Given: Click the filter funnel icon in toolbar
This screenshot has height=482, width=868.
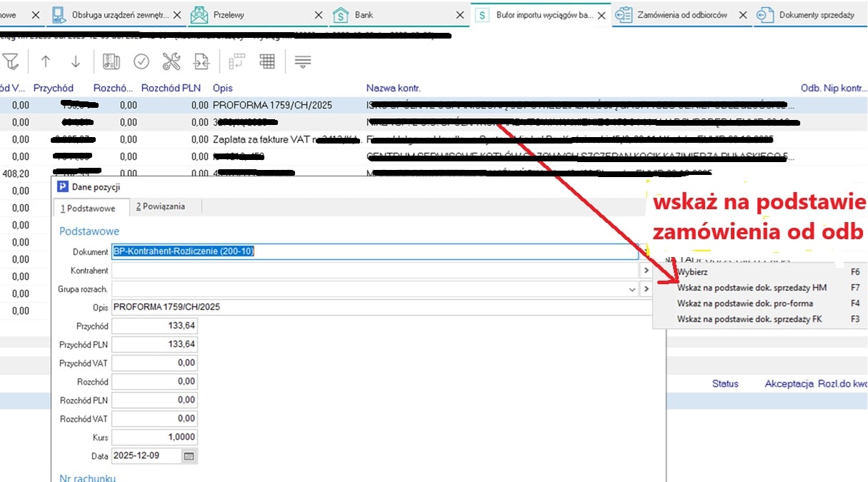Looking at the screenshot, I should coord(11,62).
